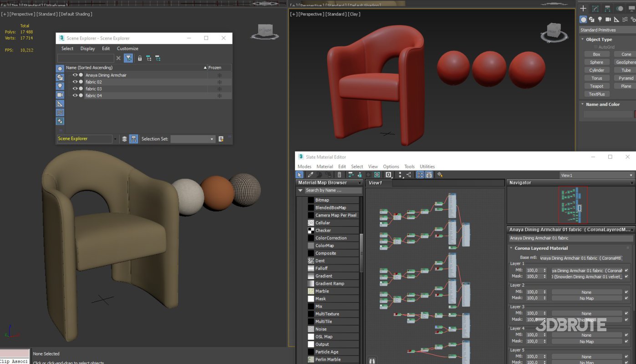The height and width of the screenshot is (364, 636).
Task: Toggle visibility of Anaya Dining Armchair
Action: point(75,75)
